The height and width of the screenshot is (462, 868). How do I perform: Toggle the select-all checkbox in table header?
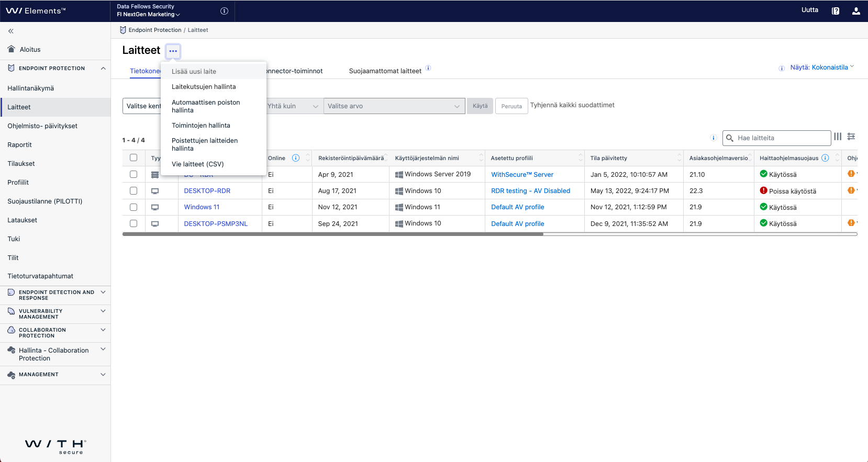pos(133,157)
